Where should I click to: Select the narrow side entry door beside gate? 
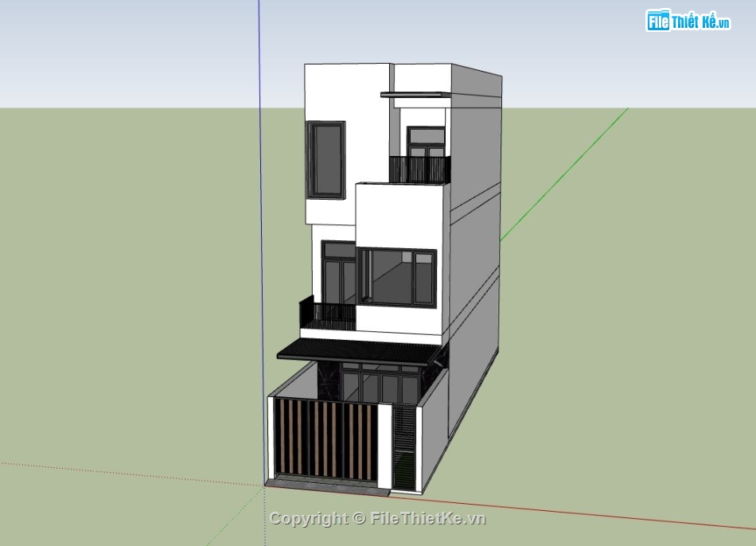(404, 447)
